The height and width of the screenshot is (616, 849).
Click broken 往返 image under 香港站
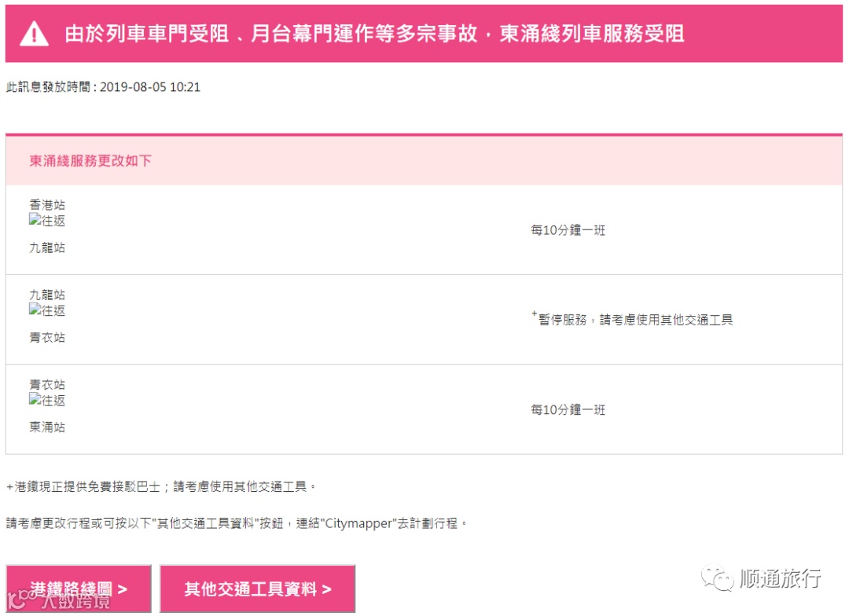47,220
